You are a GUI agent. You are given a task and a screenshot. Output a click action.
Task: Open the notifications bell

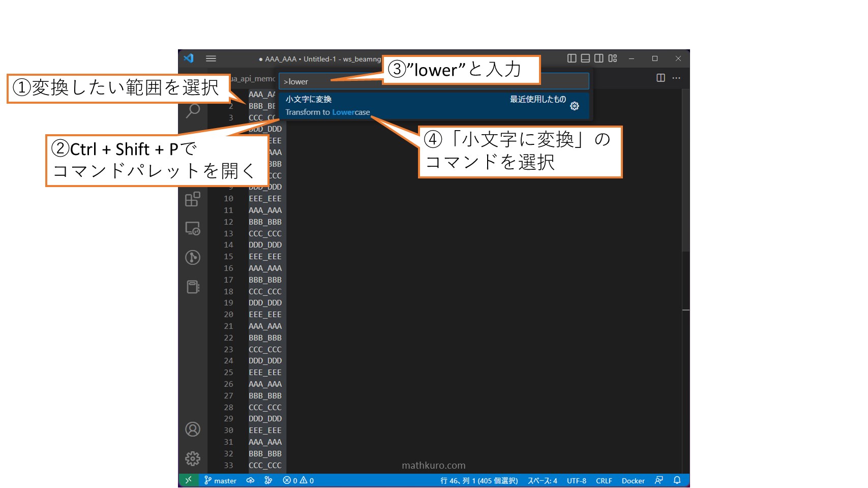(677, 480)
